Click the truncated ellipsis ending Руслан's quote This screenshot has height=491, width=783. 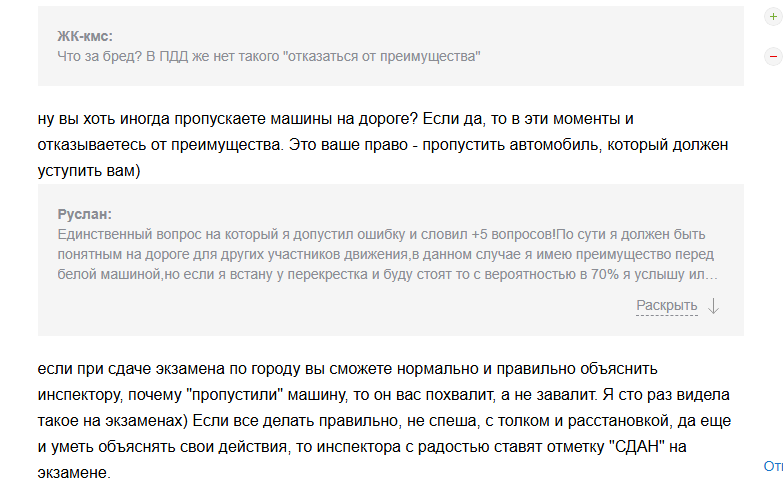pos(712,275)
